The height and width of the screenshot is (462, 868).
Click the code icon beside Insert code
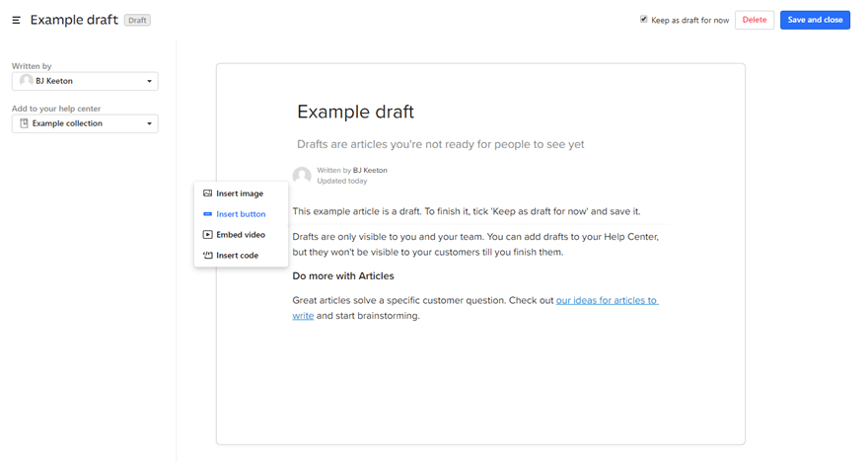[x=207, y=256]
